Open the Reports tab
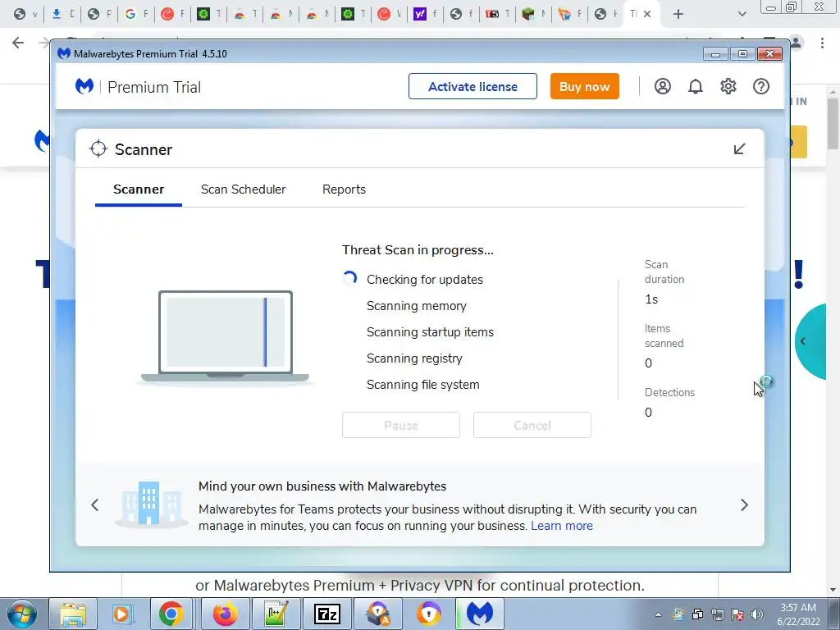 pos(344,189)
